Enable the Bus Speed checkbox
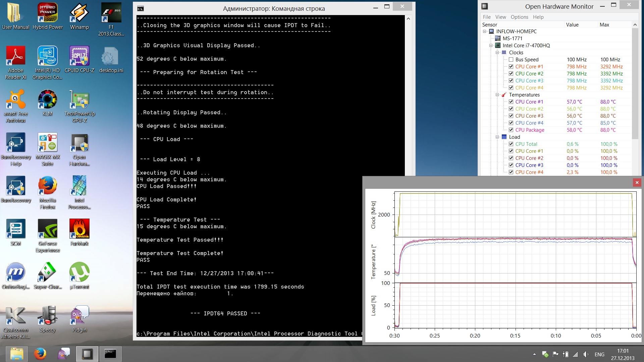 click(511, 60)
